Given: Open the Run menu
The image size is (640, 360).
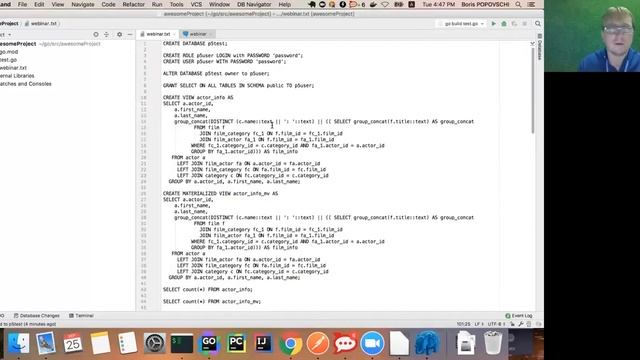Looking at the screenshot, I should pyautogui.click(x=157, y=4).
